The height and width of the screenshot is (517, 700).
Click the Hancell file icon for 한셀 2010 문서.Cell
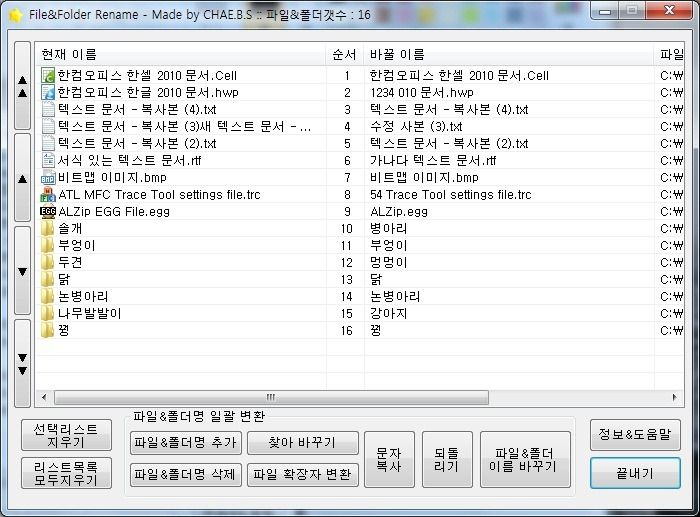tap(48, 75)
